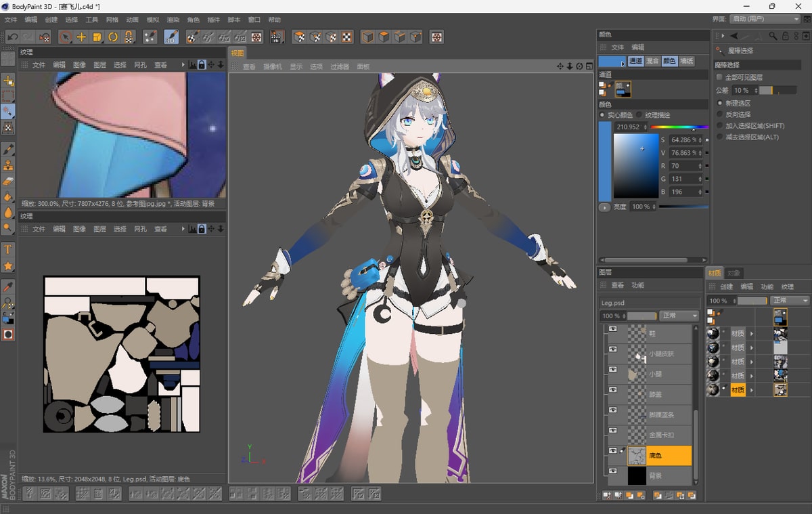Open the layer blend mode 正常 dropdown
Screen dimensions: 812x514
click(679, 316)
